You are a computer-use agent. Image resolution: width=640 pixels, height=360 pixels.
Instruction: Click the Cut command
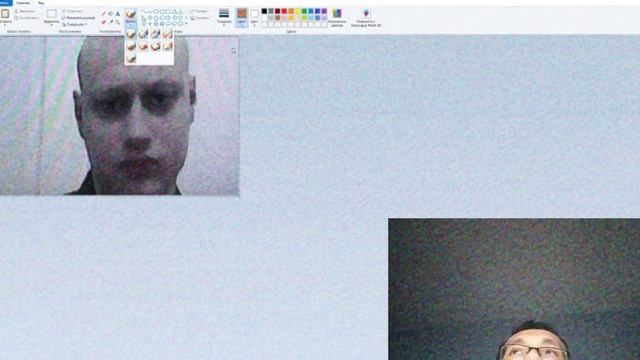[24, 11]
